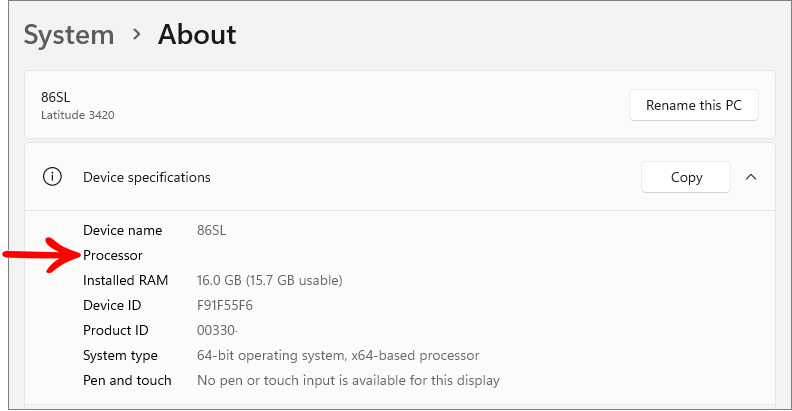
Task: Click the Latitude 3420 model text
Action: pyautogui.click(x=78, y=115)
